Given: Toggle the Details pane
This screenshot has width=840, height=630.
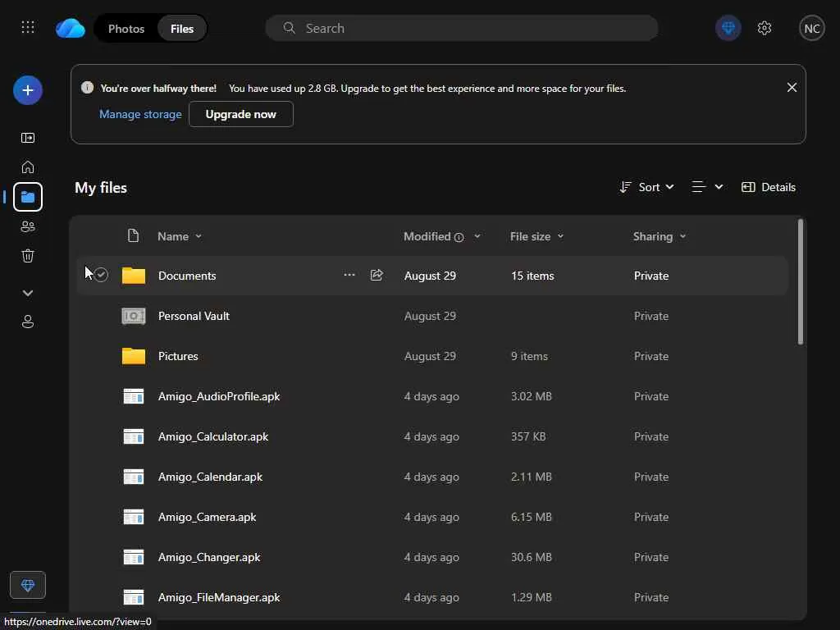Looking at the screenshot, I should 769,187.
